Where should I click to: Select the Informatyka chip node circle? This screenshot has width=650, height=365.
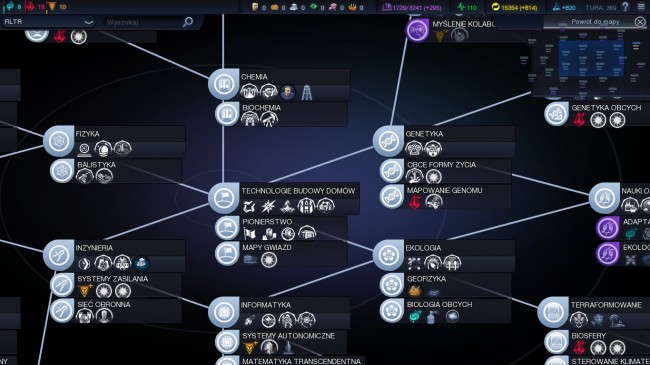[x=223, y=311]
